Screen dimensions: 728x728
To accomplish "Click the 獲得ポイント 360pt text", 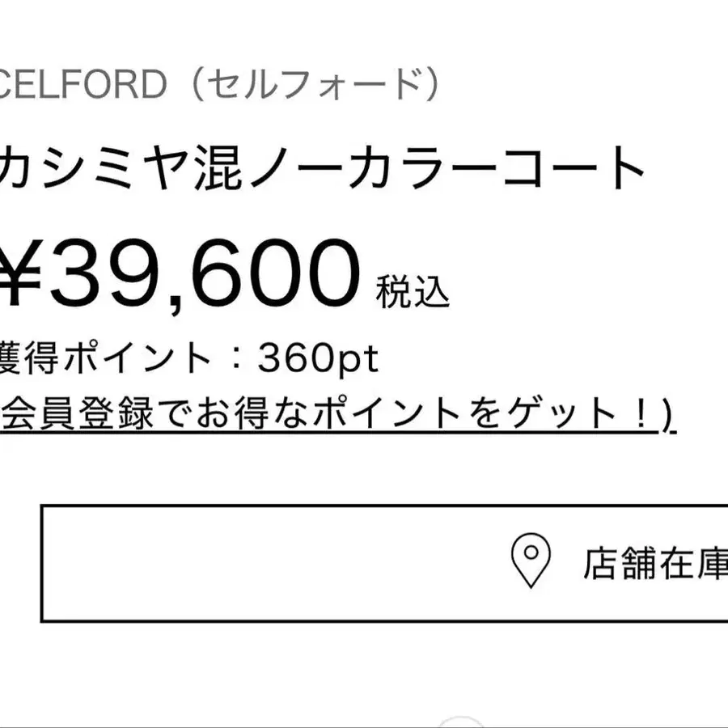I will (x=188, y=360).
